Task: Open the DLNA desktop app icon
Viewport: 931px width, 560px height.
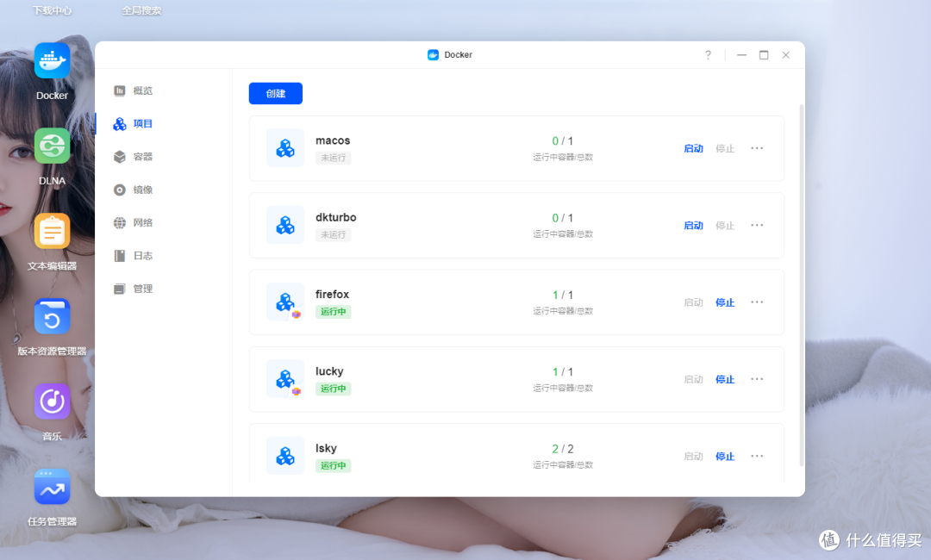Action: [53, 146]
